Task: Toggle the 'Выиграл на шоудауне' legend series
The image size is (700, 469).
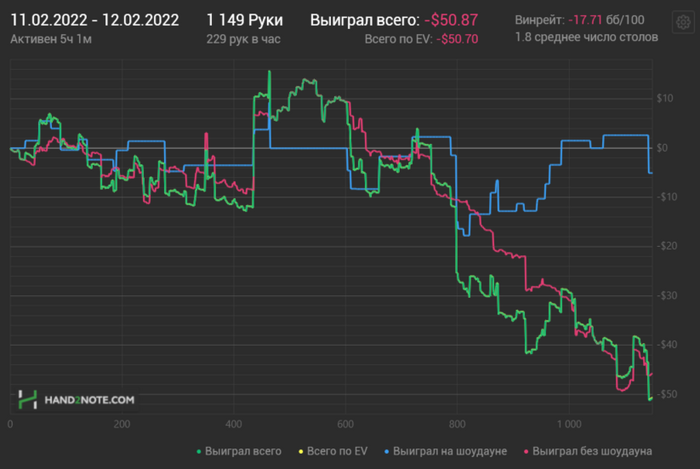Action: 446,451
